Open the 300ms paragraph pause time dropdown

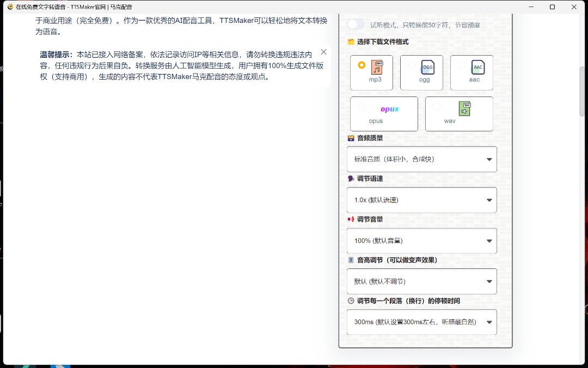point(421,322)
